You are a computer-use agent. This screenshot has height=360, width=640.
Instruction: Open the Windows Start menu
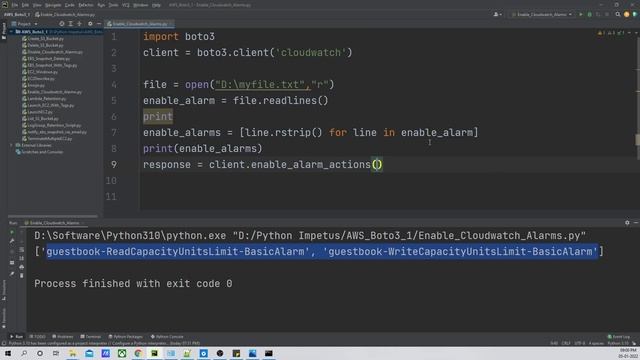tap(8, 353)
